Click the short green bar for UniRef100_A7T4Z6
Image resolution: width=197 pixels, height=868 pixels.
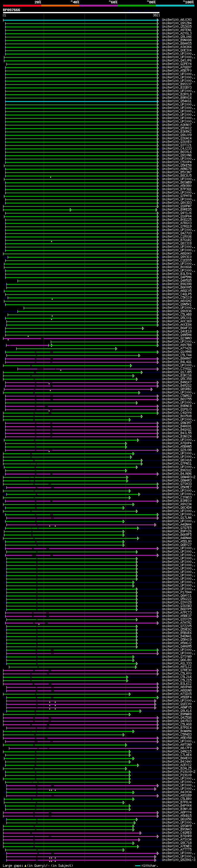(67, 349)
